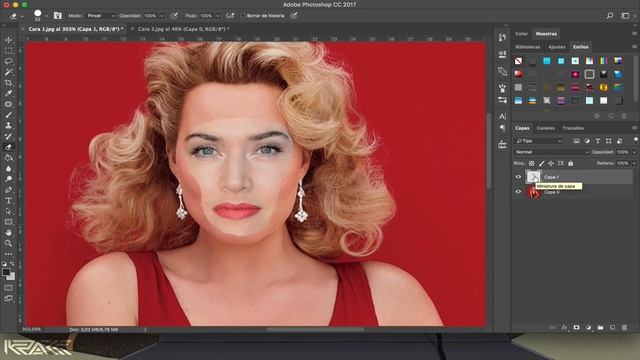Select the Clone Stamp tool

[8, 126]
